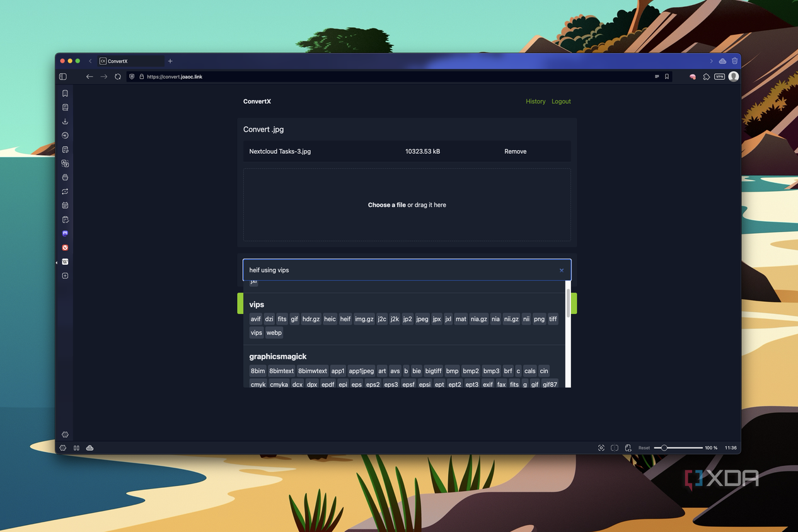
Task: Select the jp2 format under vips
Action: click(407, 319)
